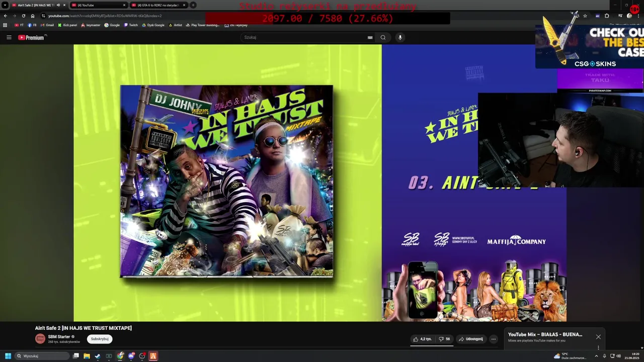Image resolution: width=644 pixels, height=362 pixels.
Task: Click the album cover in the video player
Action: click(226, 181)
